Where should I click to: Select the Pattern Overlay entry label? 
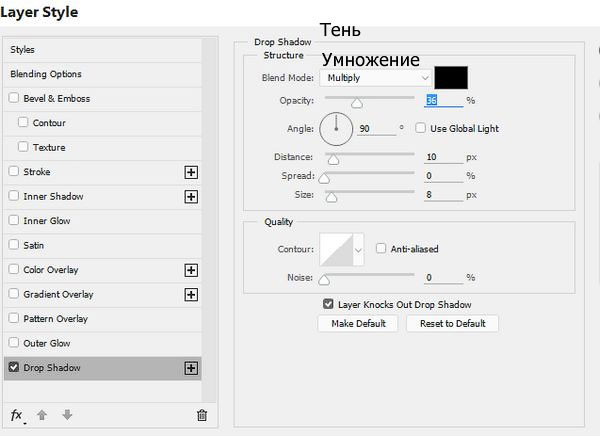click(x=55, y=319)
